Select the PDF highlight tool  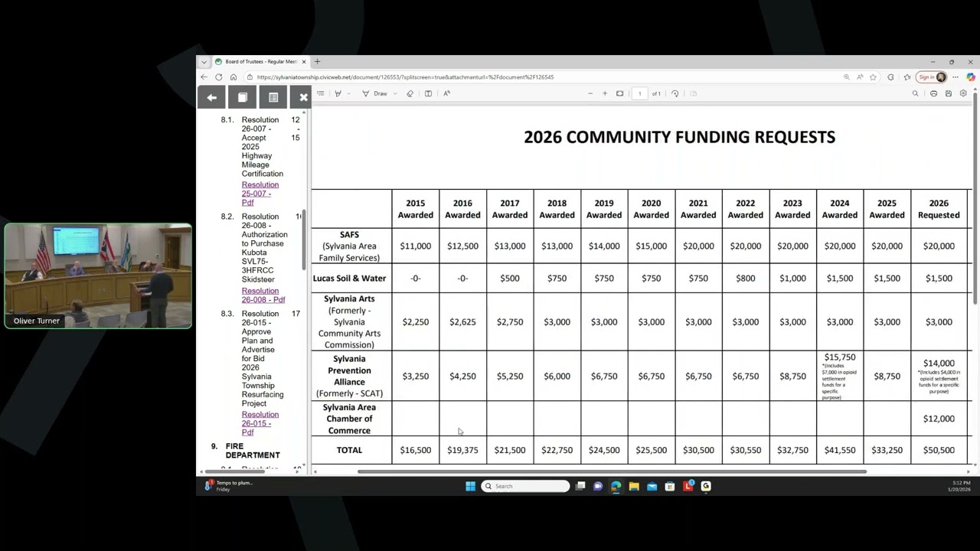pyautogui.click(x=338, y=93)
